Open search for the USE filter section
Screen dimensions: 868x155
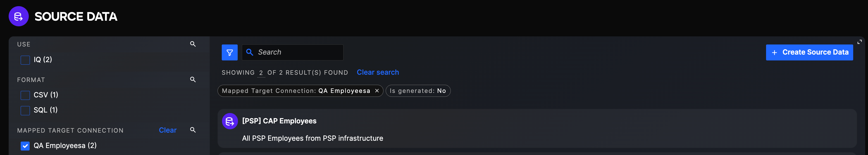193,44
